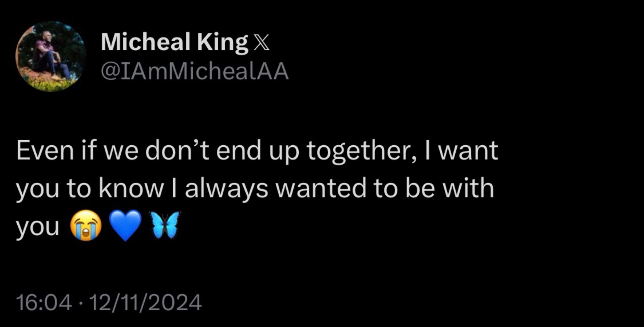The height and width of the screenshot is (327, 644).
Task: Click the Micheal King display name
Action: pos(174,42)
